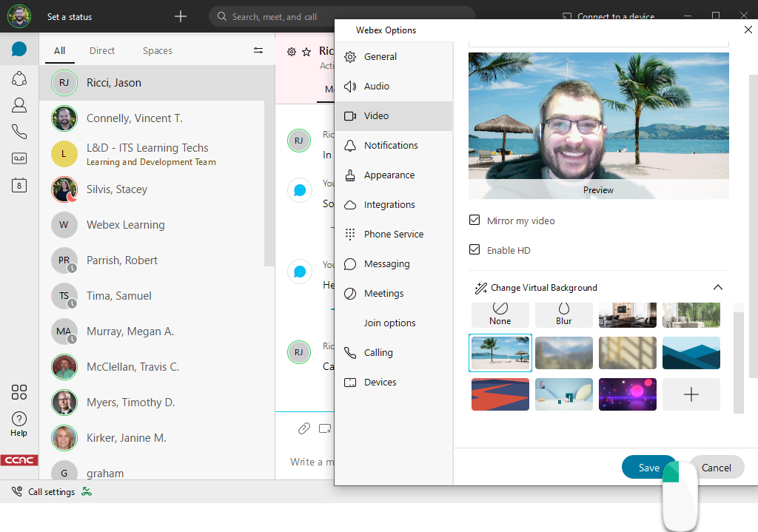Select the purple space background
Screen dimensions: 758x532
pyautogui.click(x=628, y=394)
